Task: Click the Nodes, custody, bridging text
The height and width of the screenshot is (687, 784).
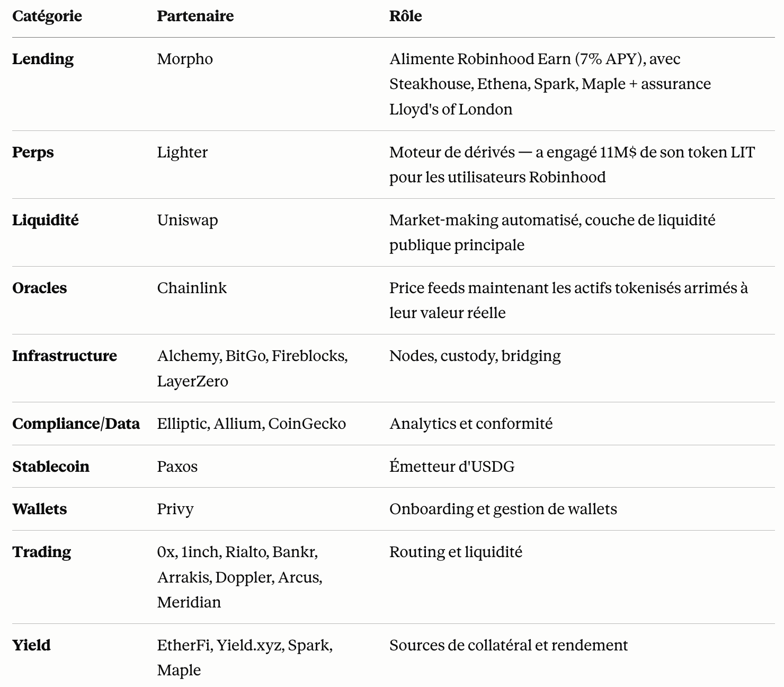Action: (475, 356)
